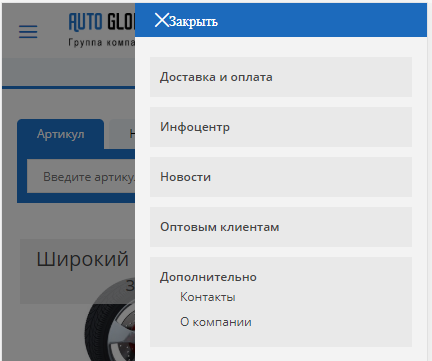Click the tire wheel banner image
Image resolution: width=432 pixels, height=361 pixels.
pyautogui.click(x=110, y=320)
